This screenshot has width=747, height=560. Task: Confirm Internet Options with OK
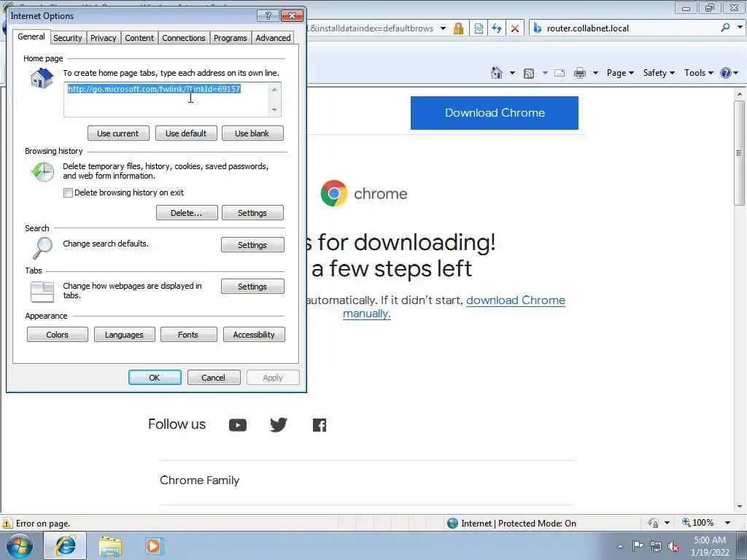click(x=155, y=377)
